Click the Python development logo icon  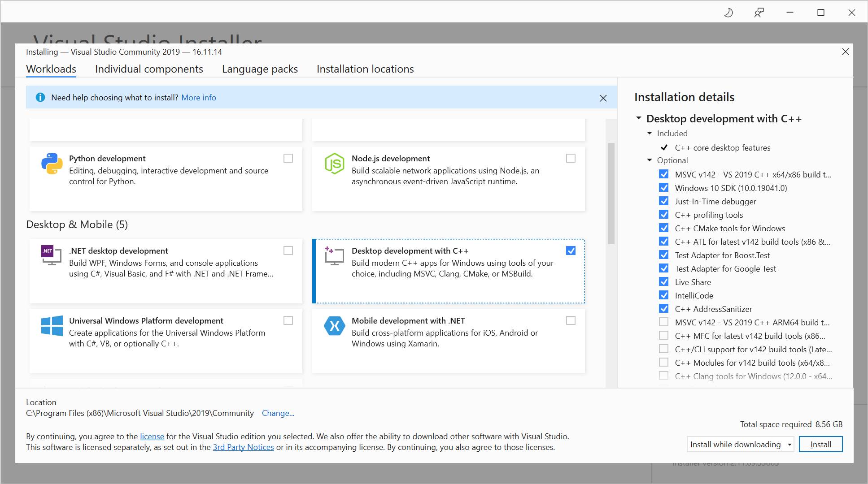click(52, 164)
